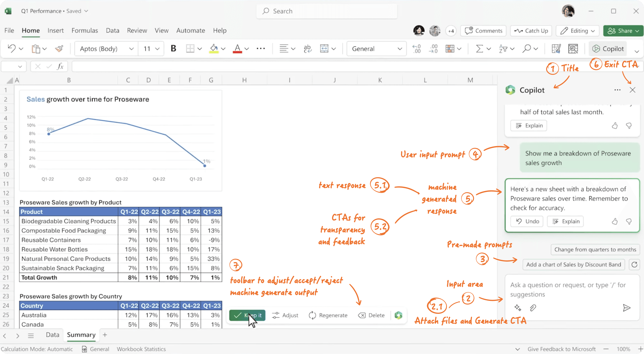Click the AutoSum sigma icon
Viewport: 644px width, 354px height.
pos(479,49)
